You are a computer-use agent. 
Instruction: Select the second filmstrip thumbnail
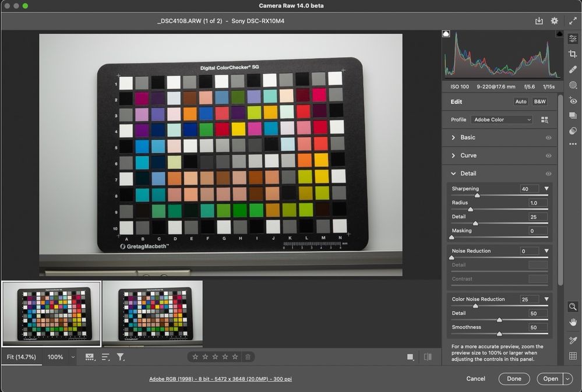153,314
